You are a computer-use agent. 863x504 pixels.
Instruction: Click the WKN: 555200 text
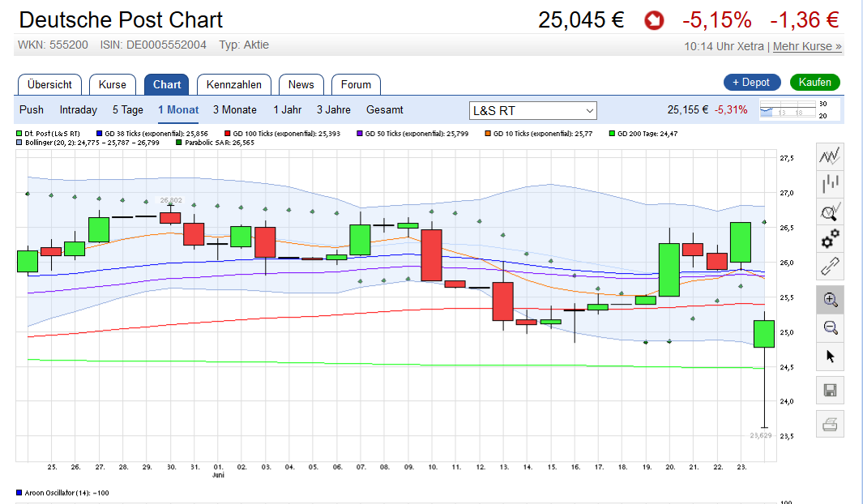(x=53, y=45)
